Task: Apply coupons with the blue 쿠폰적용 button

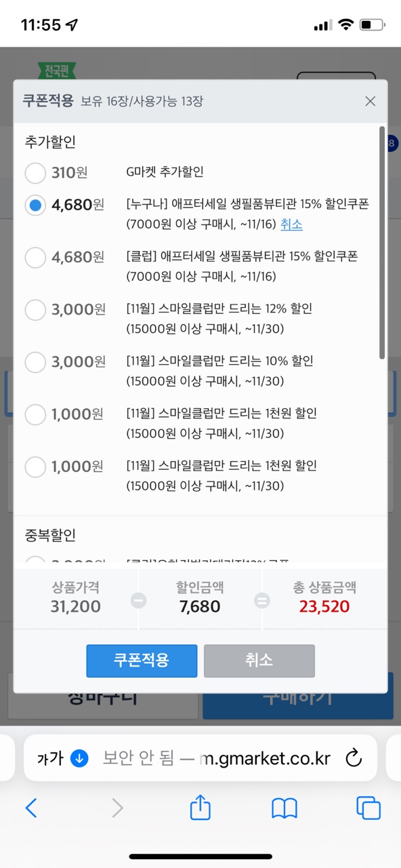Action: click(x=142, y=660)
